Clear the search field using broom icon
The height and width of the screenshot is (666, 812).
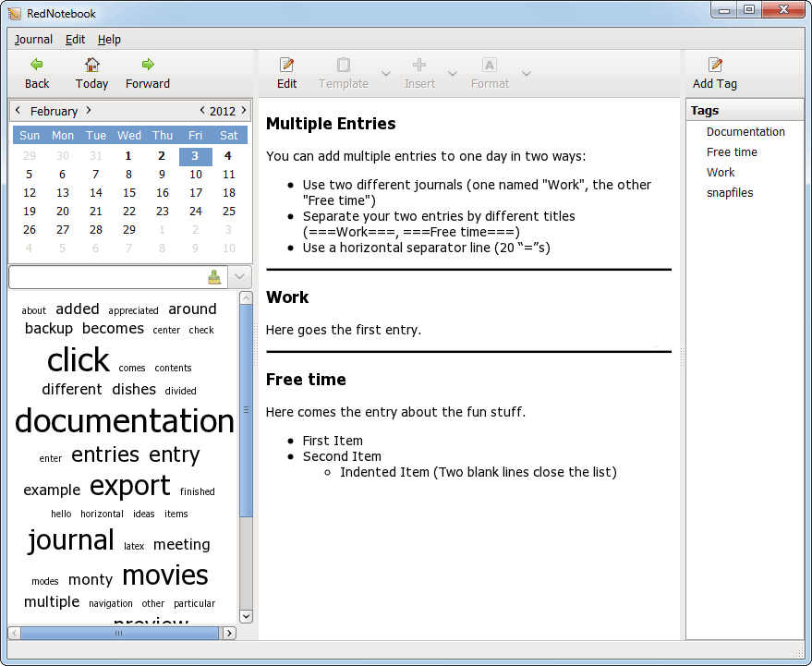tap(215, 277)
